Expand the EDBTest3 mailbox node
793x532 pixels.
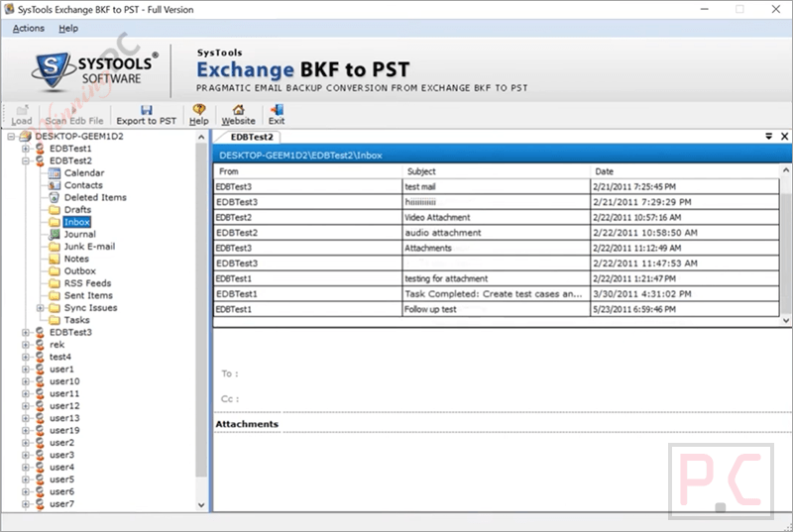point(26,333)
